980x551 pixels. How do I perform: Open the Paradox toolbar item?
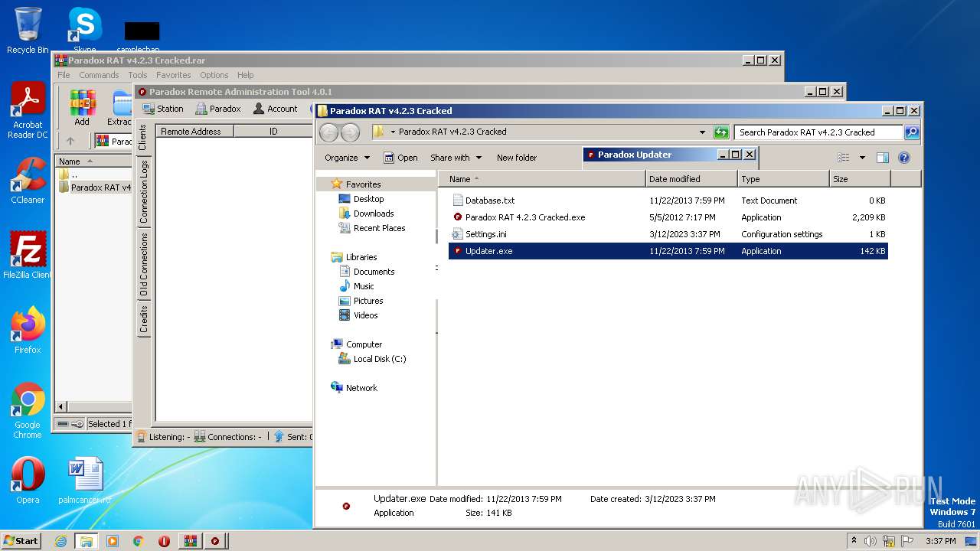click(218, 109)
